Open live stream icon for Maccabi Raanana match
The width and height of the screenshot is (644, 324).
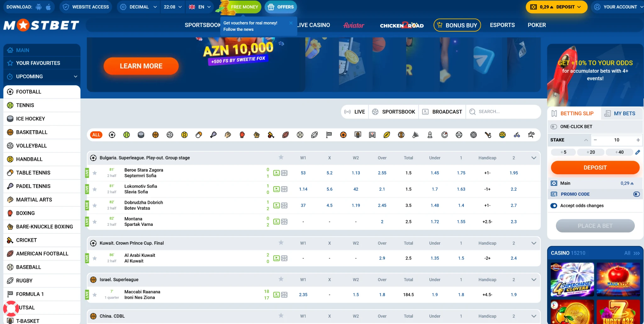pos(277,295)
